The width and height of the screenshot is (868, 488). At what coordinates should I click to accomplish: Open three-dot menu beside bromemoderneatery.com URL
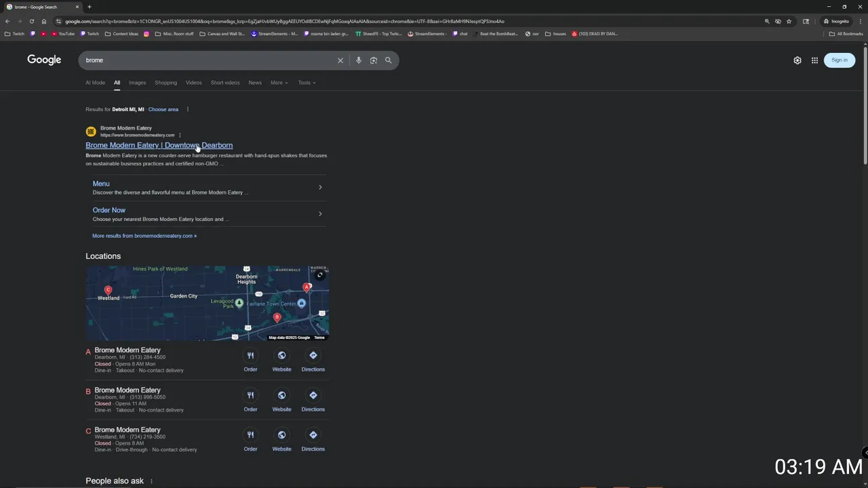coord(180,135)
